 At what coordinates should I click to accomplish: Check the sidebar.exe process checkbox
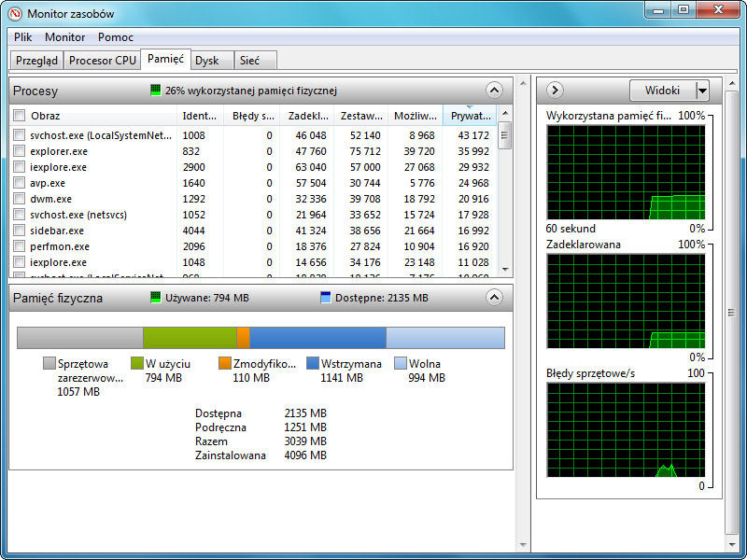tap(19, 230)
